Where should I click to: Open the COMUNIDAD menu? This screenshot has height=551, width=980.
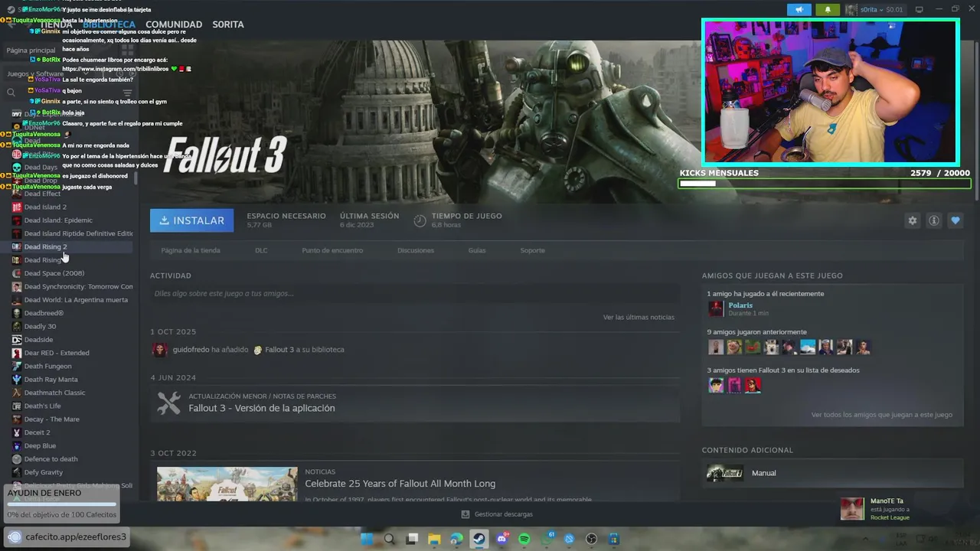pos(174,24)
